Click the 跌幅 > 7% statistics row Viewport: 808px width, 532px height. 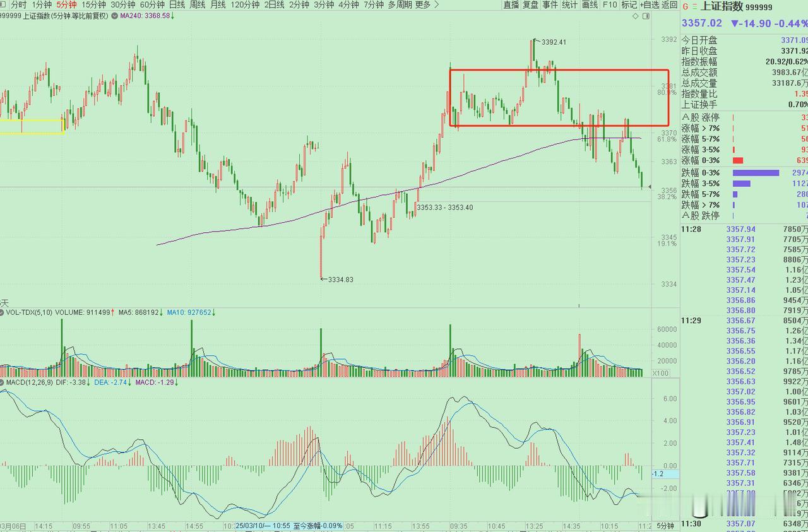click(x=744, y=204)
